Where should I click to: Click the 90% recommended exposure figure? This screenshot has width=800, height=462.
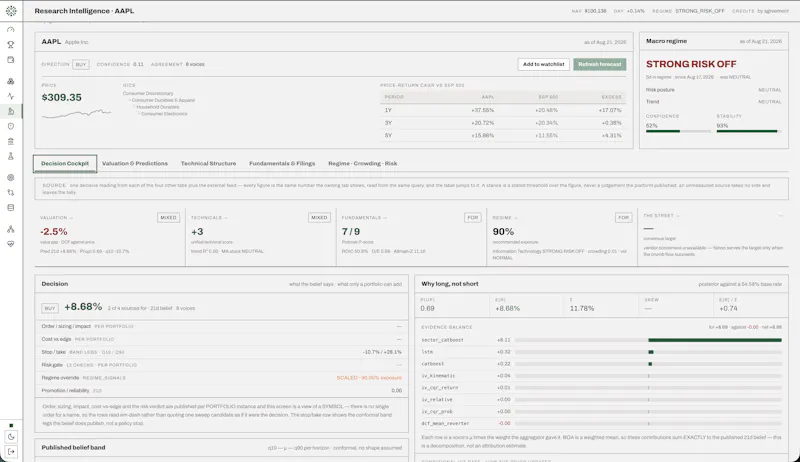point(503,232)
